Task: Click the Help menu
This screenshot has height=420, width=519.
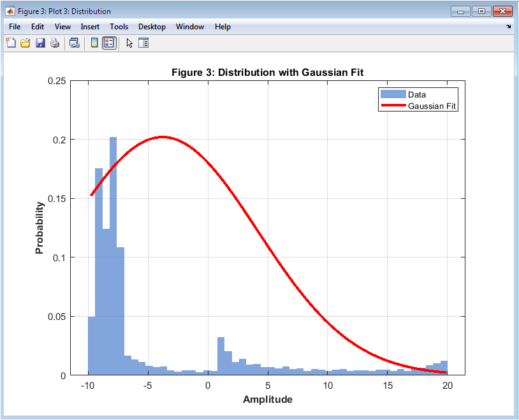Action: point(223,27)
